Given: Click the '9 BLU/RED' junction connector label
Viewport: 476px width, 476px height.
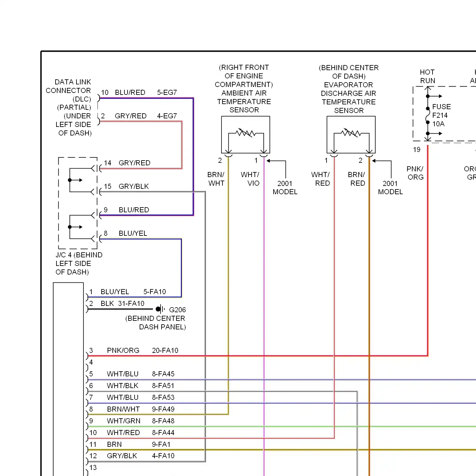Looking at the screenshot, I should coord(126,210).
